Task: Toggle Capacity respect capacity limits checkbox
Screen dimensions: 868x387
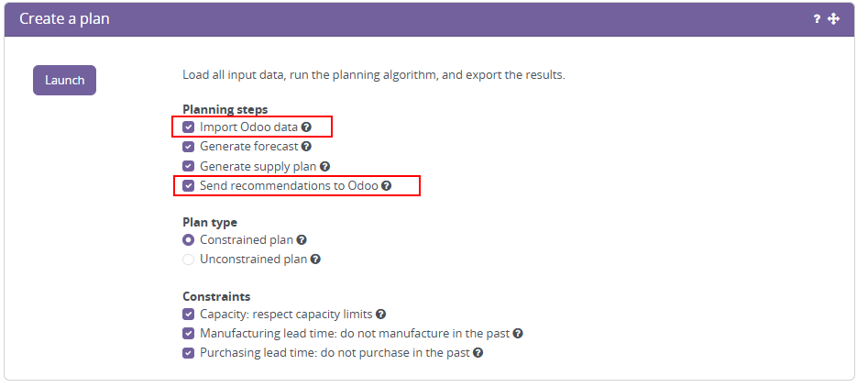Action: pyautogui.click(x=189, y=315)
